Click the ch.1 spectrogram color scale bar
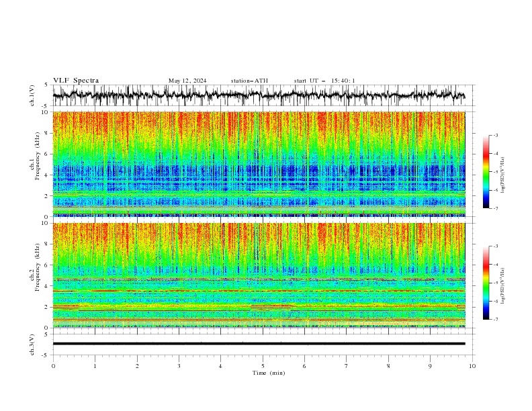Image resolution: width=532 pixels, height=411 pixels. point(486,172)
